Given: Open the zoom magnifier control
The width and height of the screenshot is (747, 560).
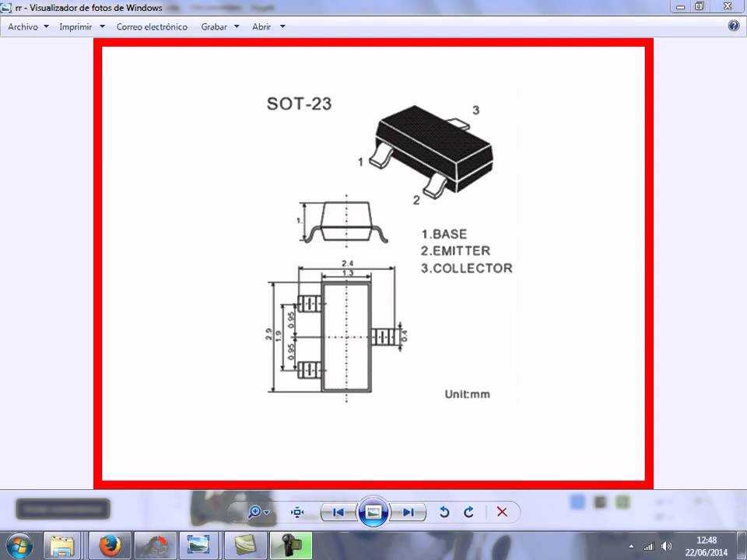Looking at the screenshot, I should point(255,512).
